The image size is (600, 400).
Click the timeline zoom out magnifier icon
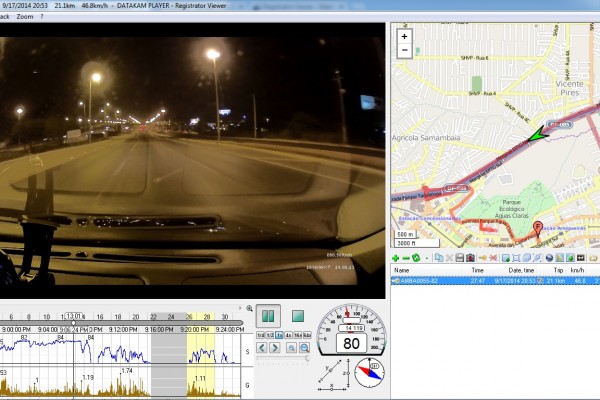click(303, 348)
